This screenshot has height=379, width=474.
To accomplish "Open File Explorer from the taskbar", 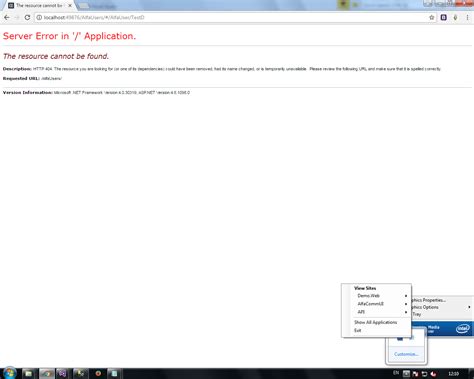I will click(x=29, y=373).
